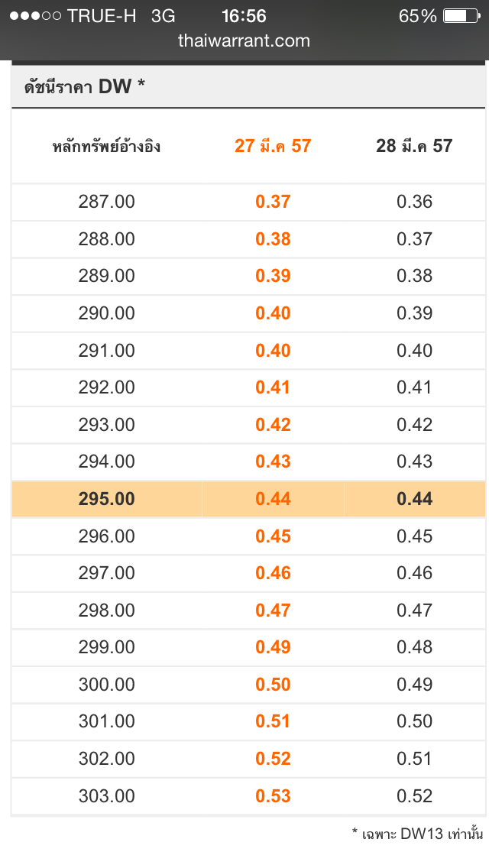This screenshot has height=868, width=489.
Task: Select the 28 มี.ค 57 column header
Action: 414,146
